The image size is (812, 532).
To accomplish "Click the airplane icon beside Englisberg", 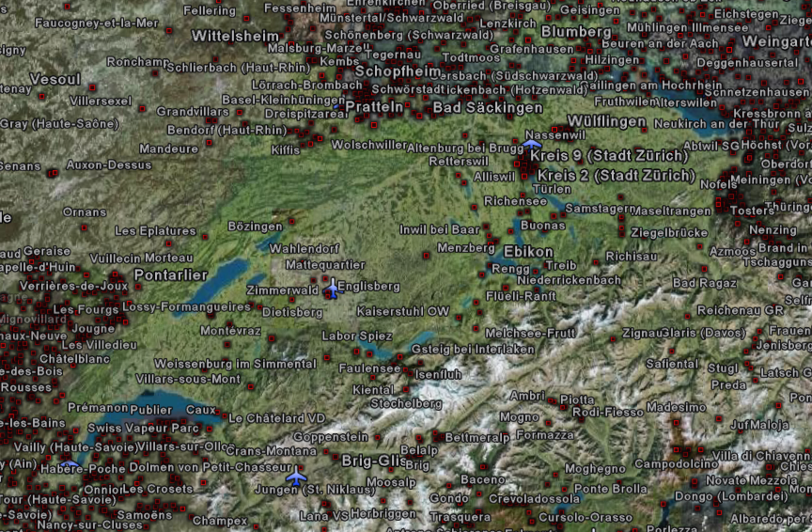I will (x=333, y=289).
